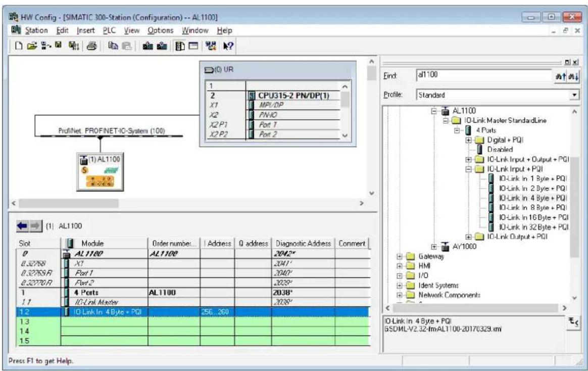Open the Station menu
588x371 pixels.
click(x=36, y=30)
